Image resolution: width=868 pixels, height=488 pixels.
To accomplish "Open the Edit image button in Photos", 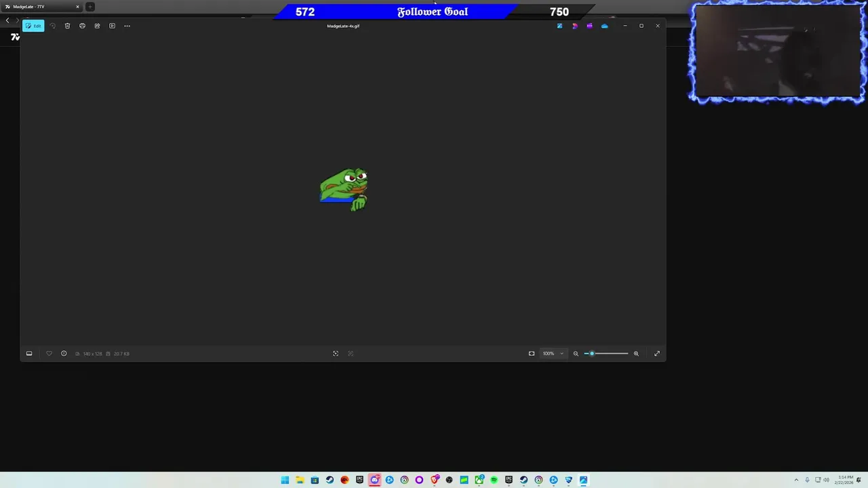I will click(x=33, y=26).
